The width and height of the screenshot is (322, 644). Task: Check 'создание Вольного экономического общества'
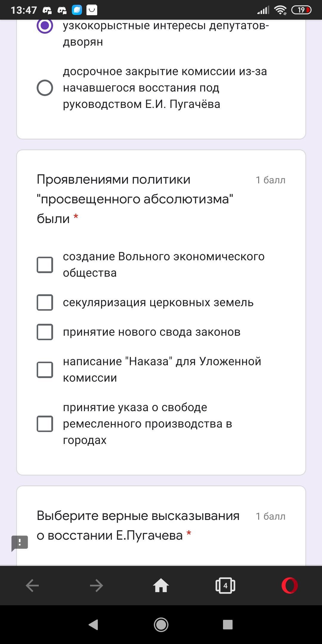click(x=45, y=265)
